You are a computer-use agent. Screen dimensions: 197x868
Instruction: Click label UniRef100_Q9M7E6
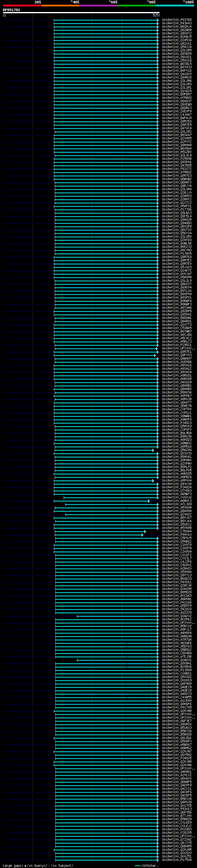(176, 122)
